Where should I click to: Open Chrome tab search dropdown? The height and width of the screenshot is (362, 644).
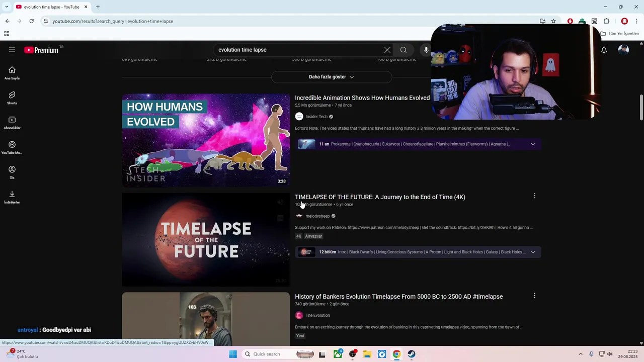click(x=7, y=7)
